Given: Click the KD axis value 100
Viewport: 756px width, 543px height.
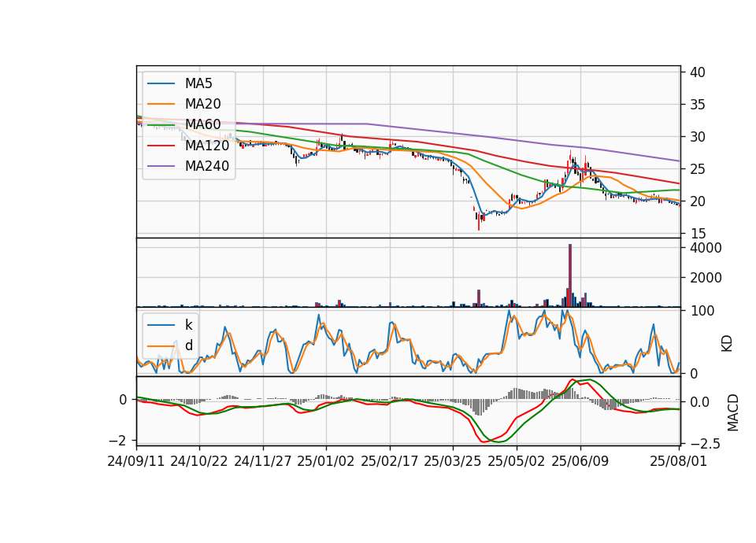Looking at the screenshot, I should [x=702, y=312].
